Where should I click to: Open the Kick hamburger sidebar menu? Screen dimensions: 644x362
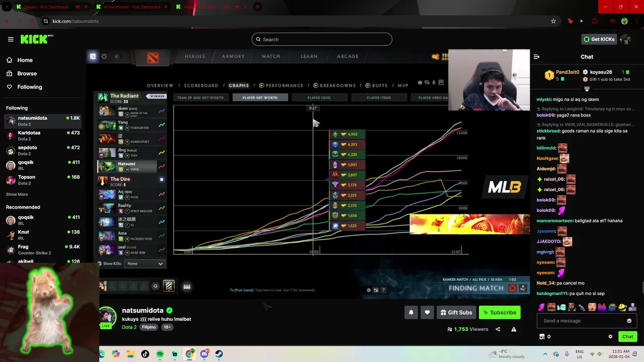pos(11,39)
